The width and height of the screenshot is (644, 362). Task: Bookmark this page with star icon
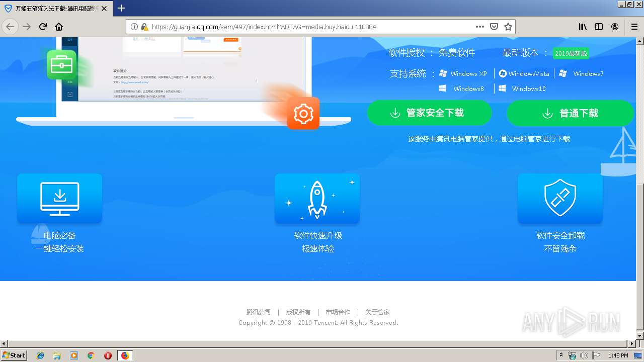[x=508, y=27]
